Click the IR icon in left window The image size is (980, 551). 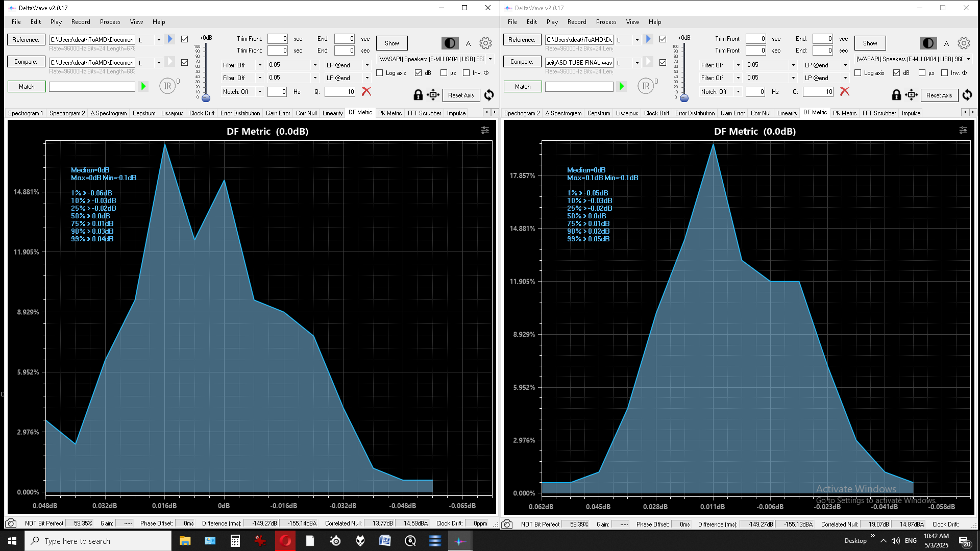[x=167, y=86]
